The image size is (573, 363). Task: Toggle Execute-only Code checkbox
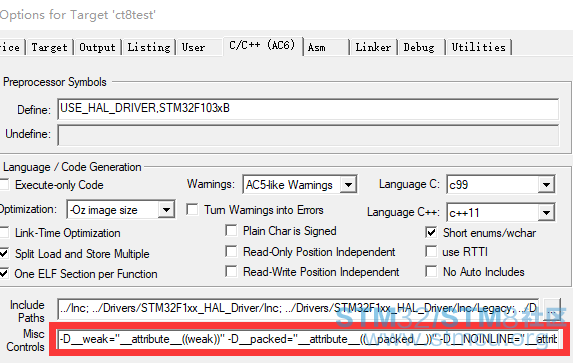4,185
